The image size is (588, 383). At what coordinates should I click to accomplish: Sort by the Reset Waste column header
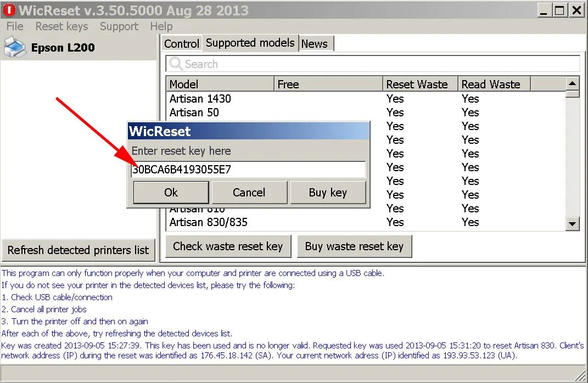pos(420,84)
